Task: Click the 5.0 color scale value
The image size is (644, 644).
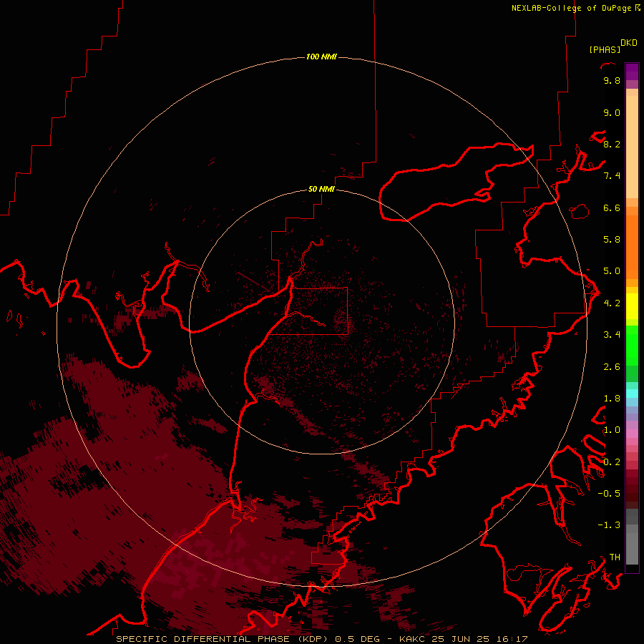Action: tap(612, 271)
